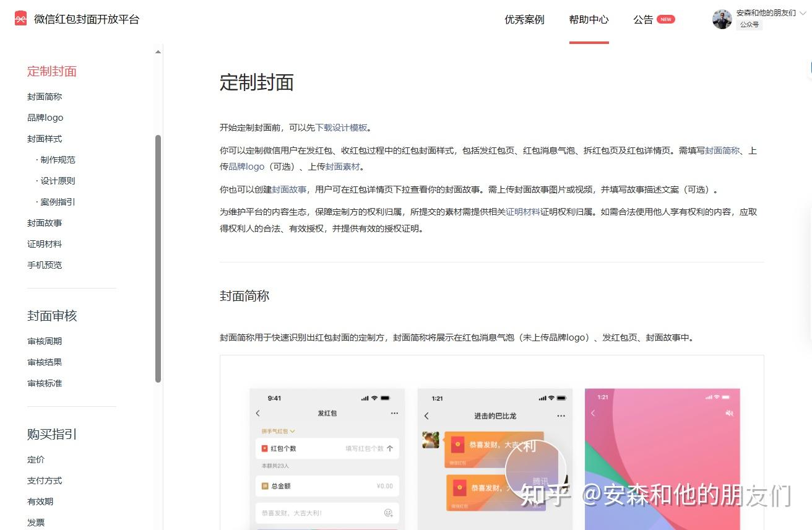
Task: Follow the 封面素材 link
Action: coord(343,167)
